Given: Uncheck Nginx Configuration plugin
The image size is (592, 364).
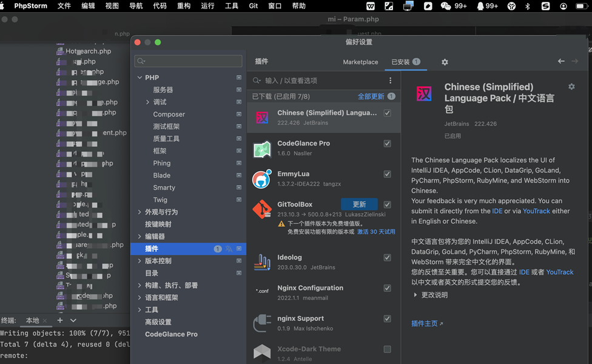Looking at the screenshot, I should pyautogui.click(x=388, y=288).
